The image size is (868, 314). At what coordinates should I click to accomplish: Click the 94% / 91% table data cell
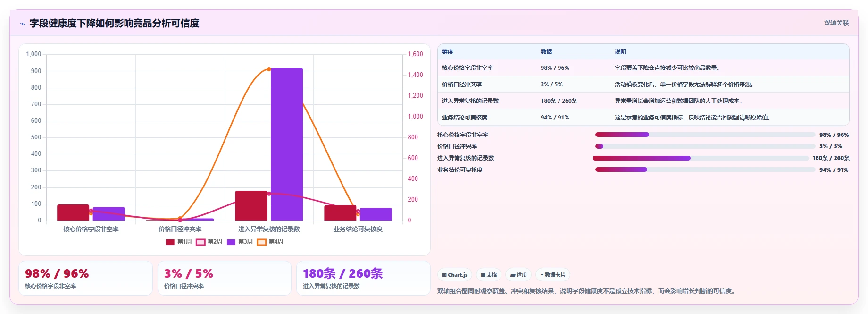[x=573, y=118]
